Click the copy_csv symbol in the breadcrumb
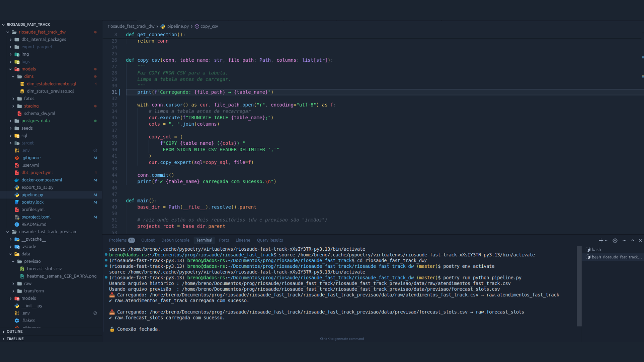 click(x=209, y=26)
